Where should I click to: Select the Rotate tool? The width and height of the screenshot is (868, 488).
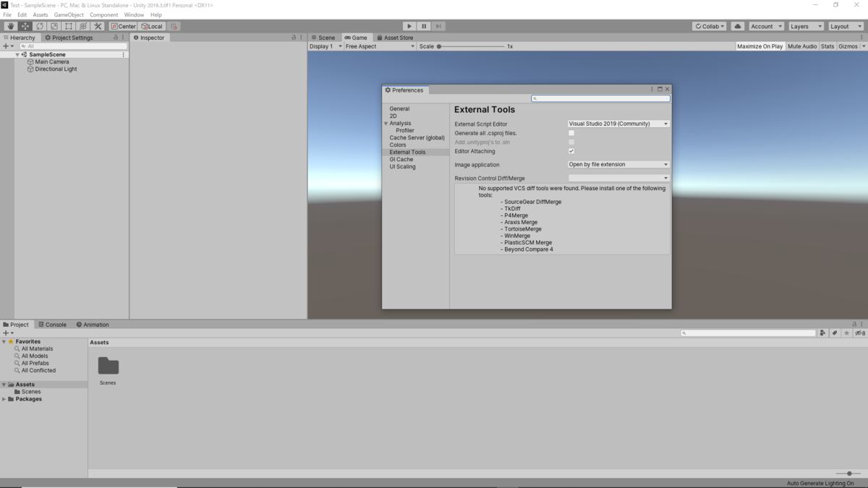[38, 26]
